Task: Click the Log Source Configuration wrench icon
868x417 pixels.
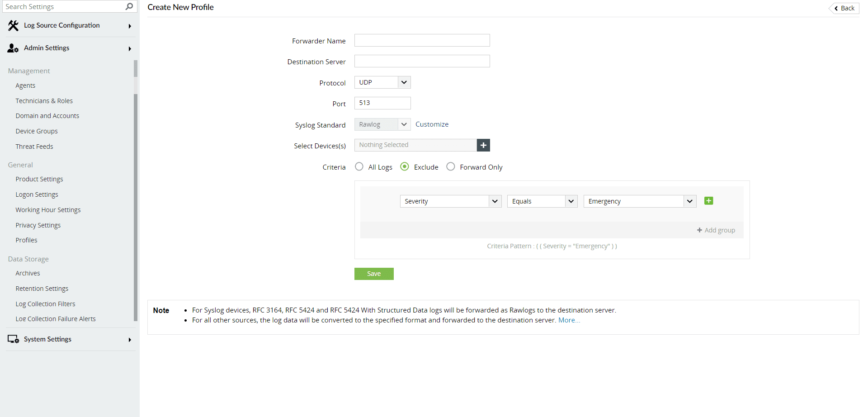Action: click(13, 25)
